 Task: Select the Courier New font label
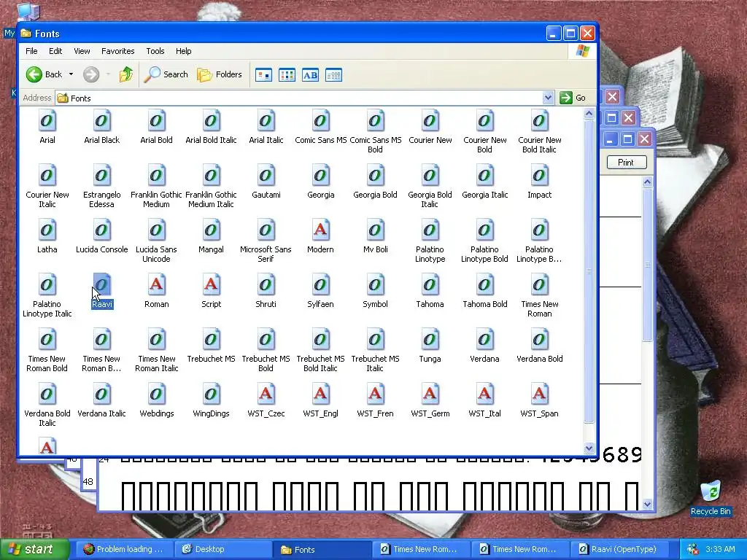click(430, 140)
